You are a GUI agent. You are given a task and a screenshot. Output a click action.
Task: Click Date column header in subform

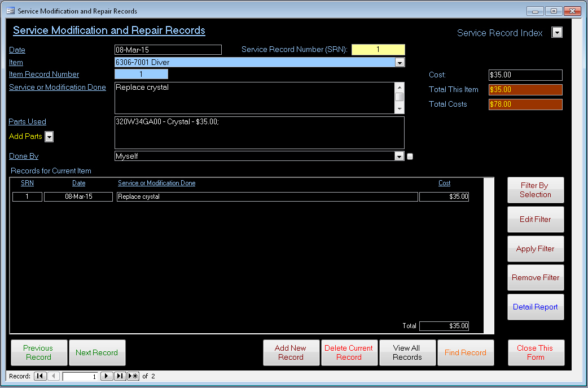(79, 183)
